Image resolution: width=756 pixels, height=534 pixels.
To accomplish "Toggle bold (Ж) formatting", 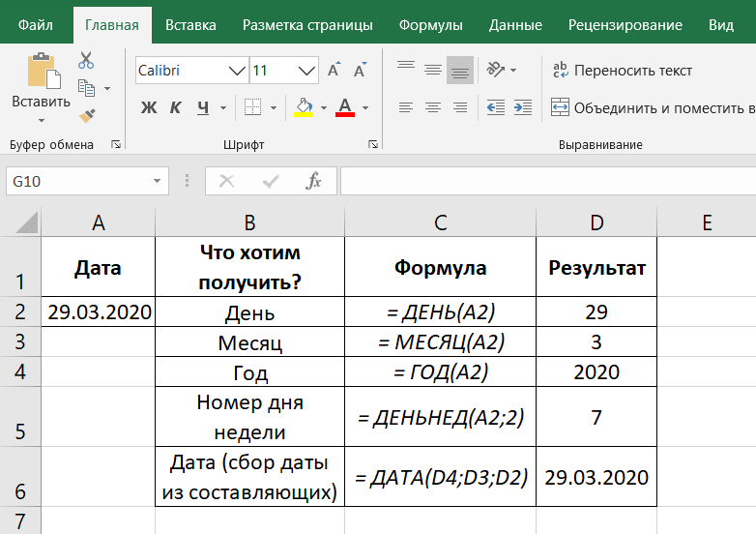I will (149, 107).
